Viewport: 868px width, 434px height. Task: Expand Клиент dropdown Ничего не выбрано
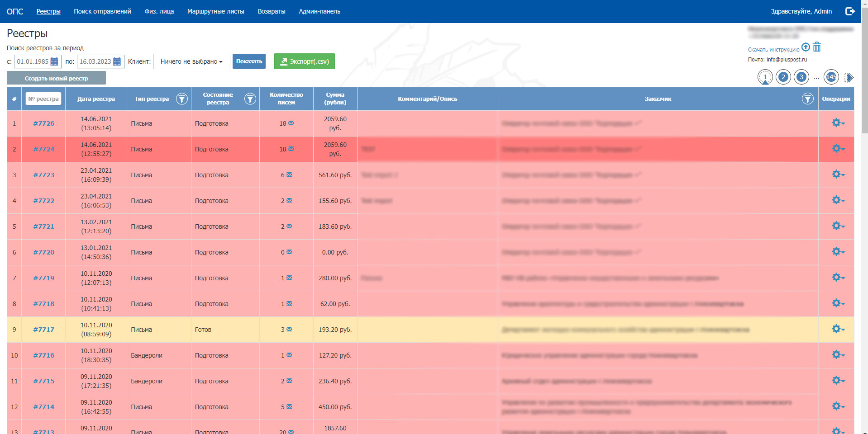click(191, 61)
